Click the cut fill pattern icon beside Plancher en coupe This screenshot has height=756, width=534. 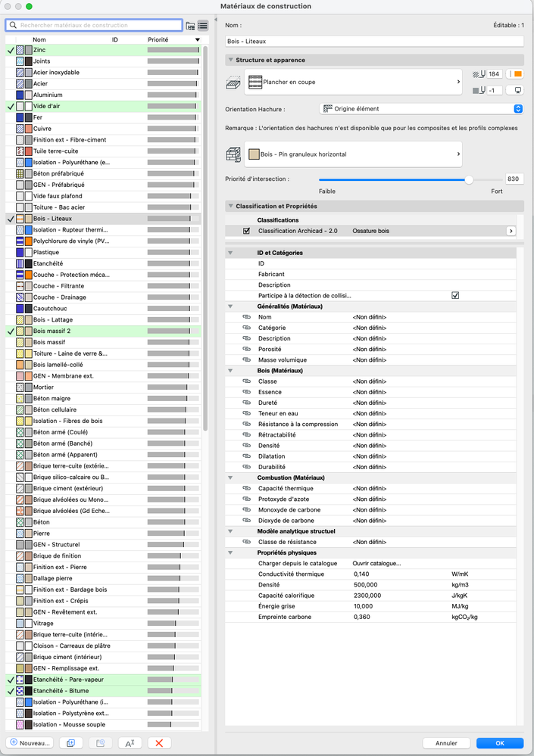point(233,82)
